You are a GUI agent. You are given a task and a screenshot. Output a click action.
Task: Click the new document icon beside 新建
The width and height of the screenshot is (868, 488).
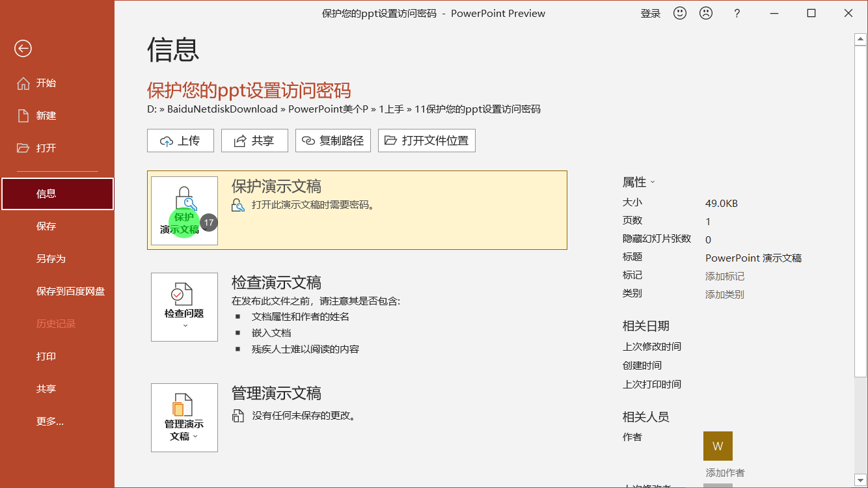23,116
